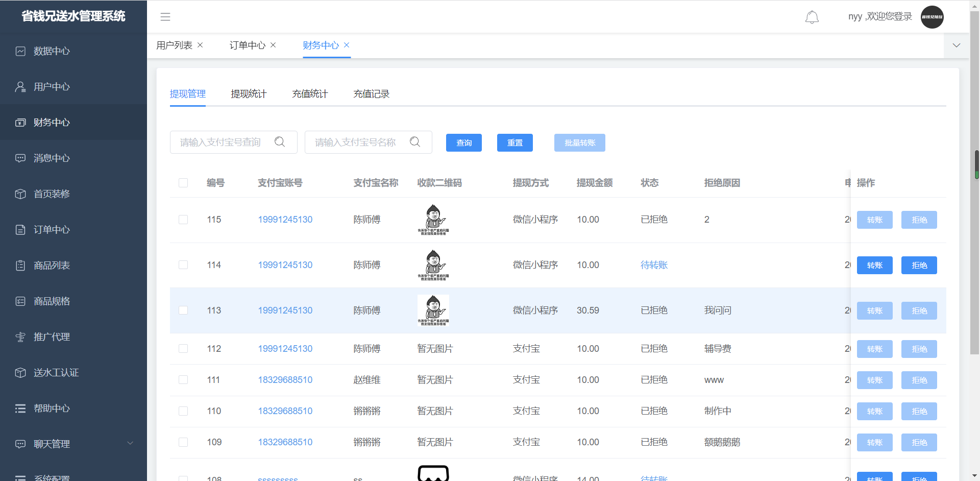Tick the checkbox for row 115
980x481 pixels.
183,220
